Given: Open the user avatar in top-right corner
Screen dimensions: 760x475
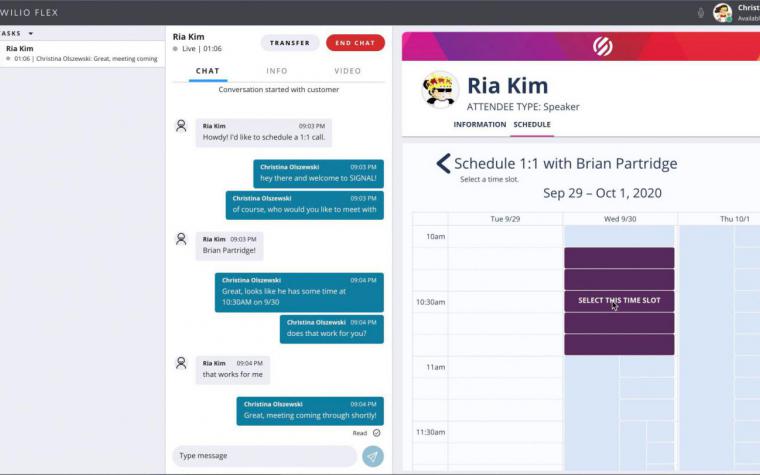Looking at the screenshot, I should coord(722,13).
